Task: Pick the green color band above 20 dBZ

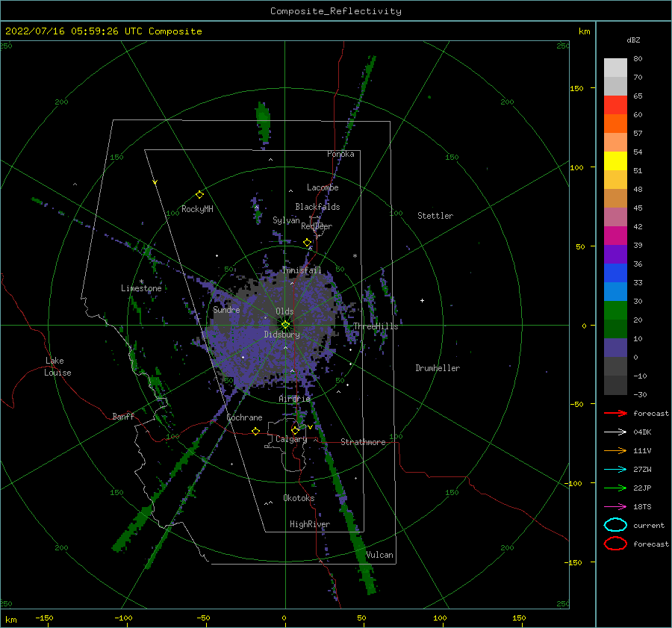Action: 615,310
